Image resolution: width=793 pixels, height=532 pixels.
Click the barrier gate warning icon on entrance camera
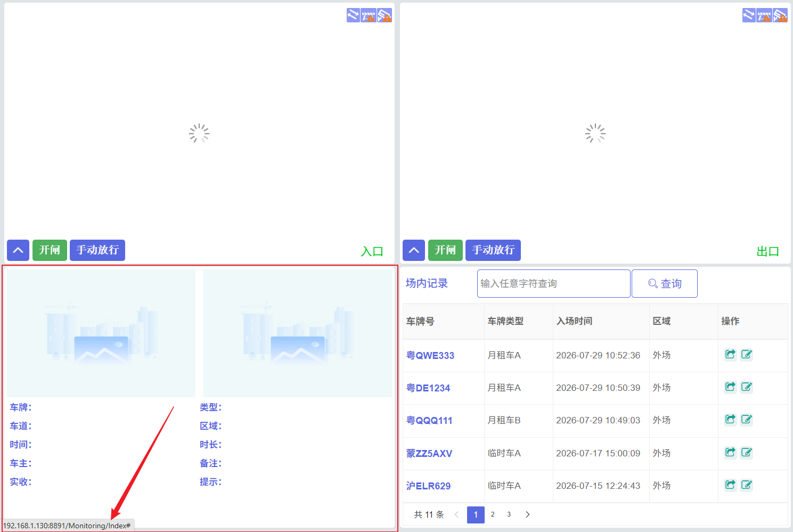tap(369, 15)
